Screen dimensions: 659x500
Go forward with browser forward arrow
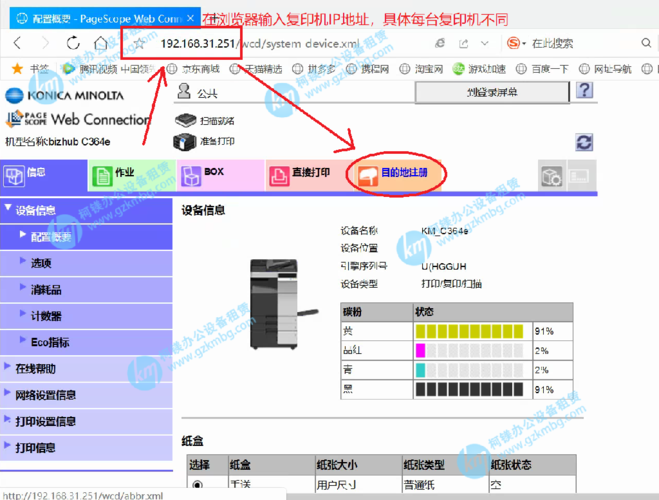click(x=45, y=43)
